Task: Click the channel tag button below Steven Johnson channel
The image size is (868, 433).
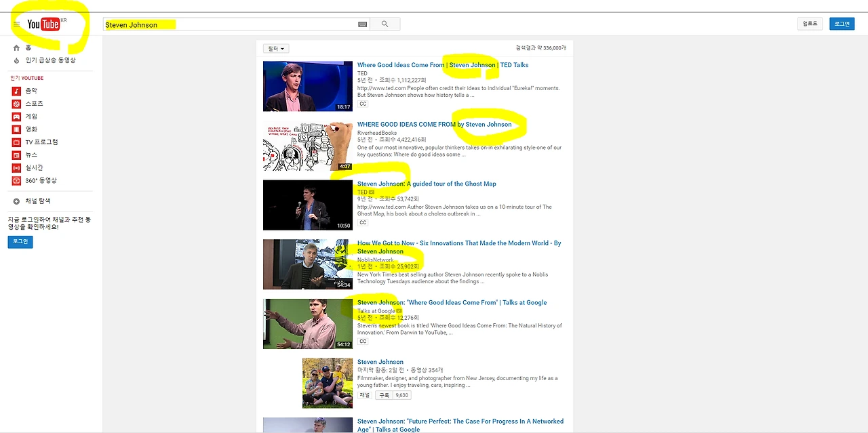Action: pos(365,395)
